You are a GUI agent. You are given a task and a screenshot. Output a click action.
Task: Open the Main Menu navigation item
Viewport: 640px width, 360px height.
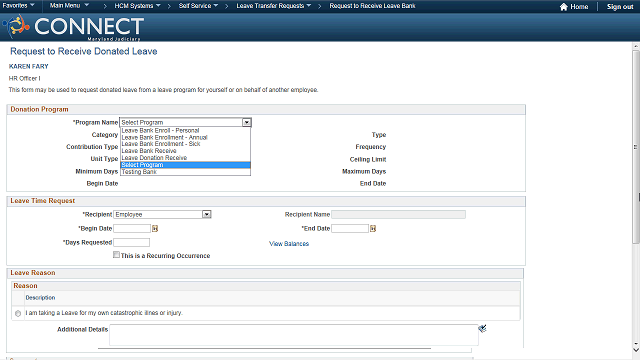[x=69, y=6]
